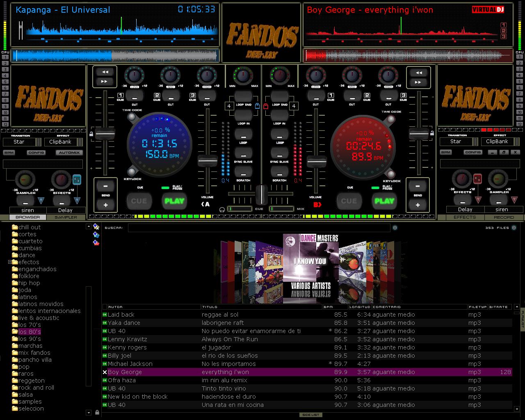The image size is (525, 420).
Task: Click Loop End button on deck B
Action: tap(279, 96)
